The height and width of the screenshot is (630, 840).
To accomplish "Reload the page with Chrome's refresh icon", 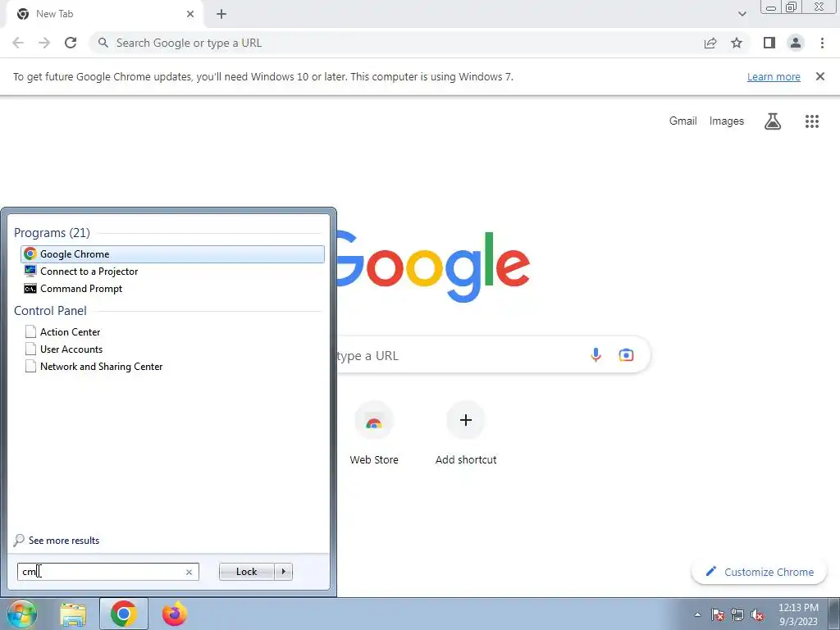I will 71,43.
